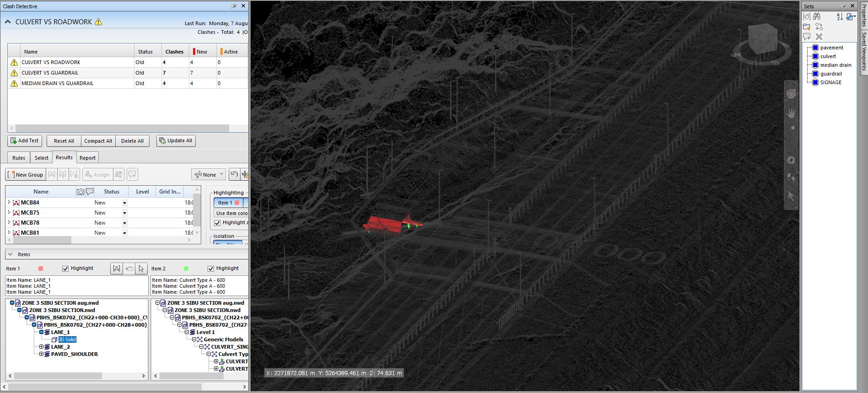
Task: Open the MCB75 status dropdown
Action: point(124,213)
